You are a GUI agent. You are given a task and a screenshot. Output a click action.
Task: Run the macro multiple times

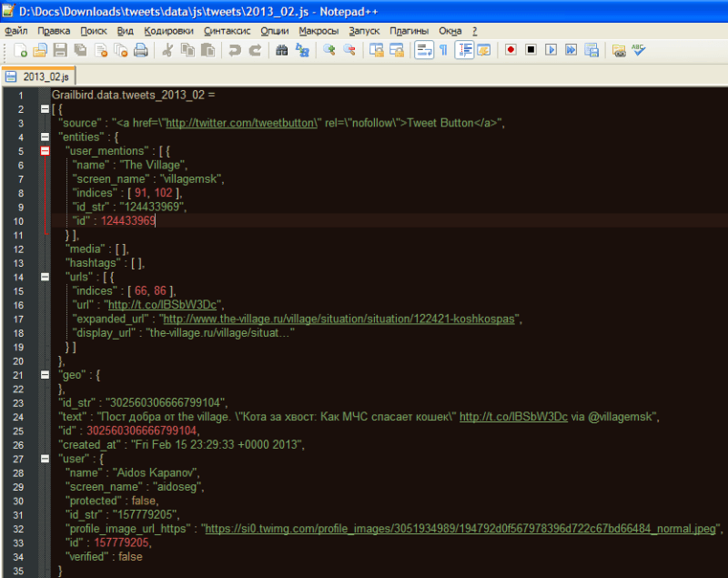click(x=571, y=50)
